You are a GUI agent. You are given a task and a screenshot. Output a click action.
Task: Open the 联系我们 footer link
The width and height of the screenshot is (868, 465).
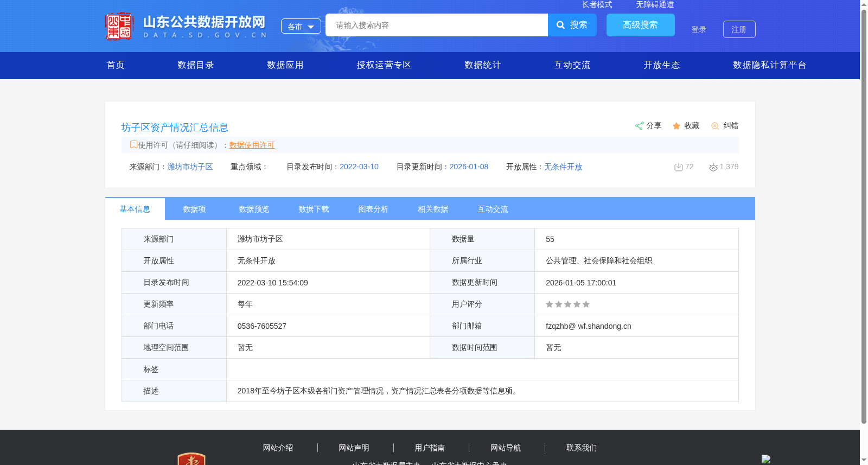[x=582, y=448]
